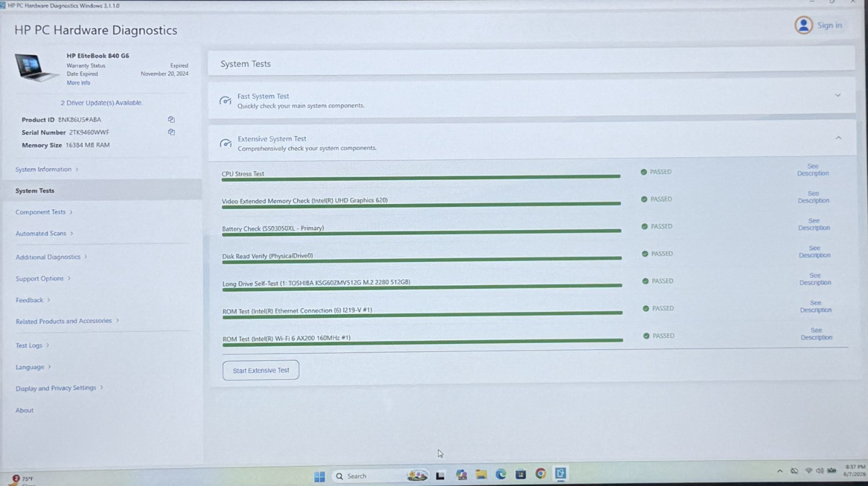The width and height of the screenshot is (868, 486).
Task: Click HP Diagnostics taskbar icon
Action: (560, 473)
